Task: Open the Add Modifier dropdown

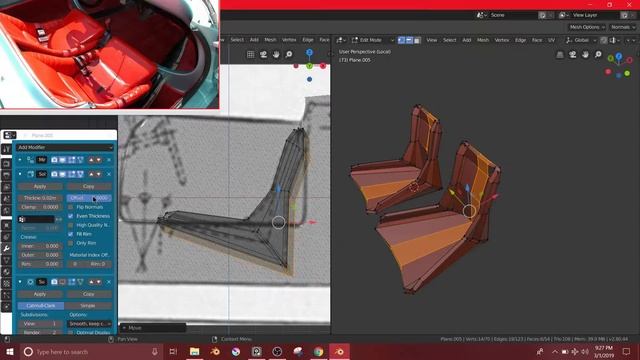Action: [64, 147]
